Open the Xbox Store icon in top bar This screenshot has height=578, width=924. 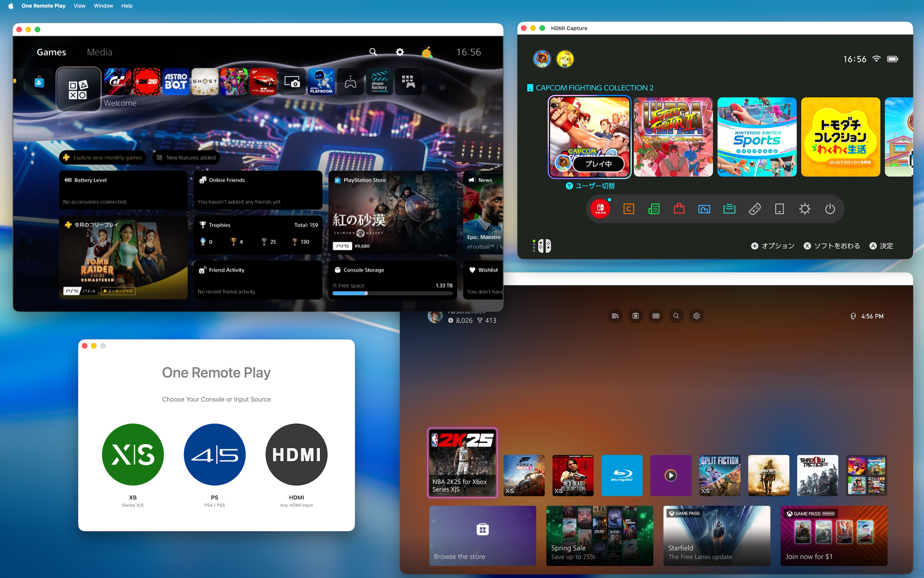[635, 316]
